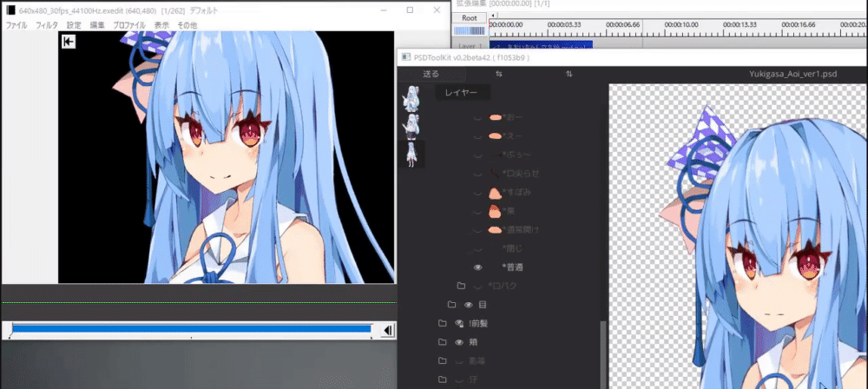Image resolution: width=868 pixels, height=389 pixels.
Task: Show the *ぶぅ～ mouth layer
Action: [477, 155]
